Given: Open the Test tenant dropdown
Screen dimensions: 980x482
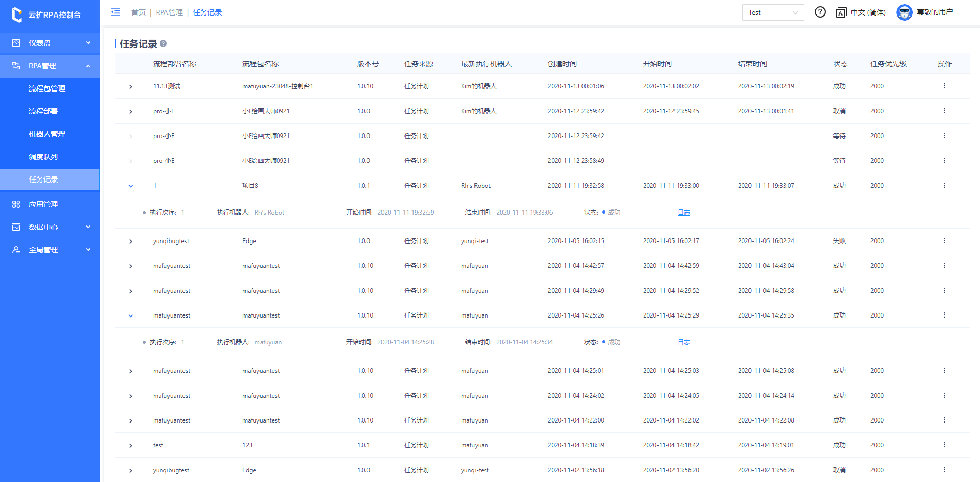Looking at the screenshot, I should pyautogui.click(x=773, y=12).
